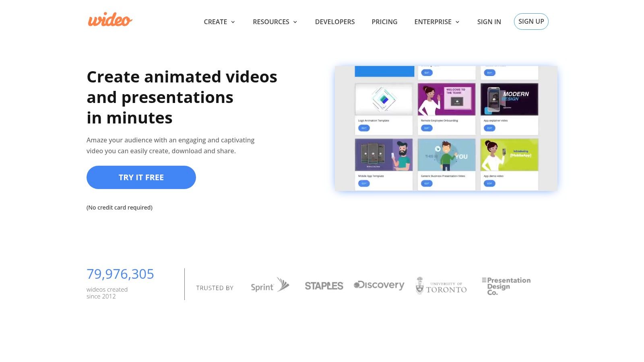Click the Discovery logo
The height and width of the screenshot is (362, 644).
point(379,285)
